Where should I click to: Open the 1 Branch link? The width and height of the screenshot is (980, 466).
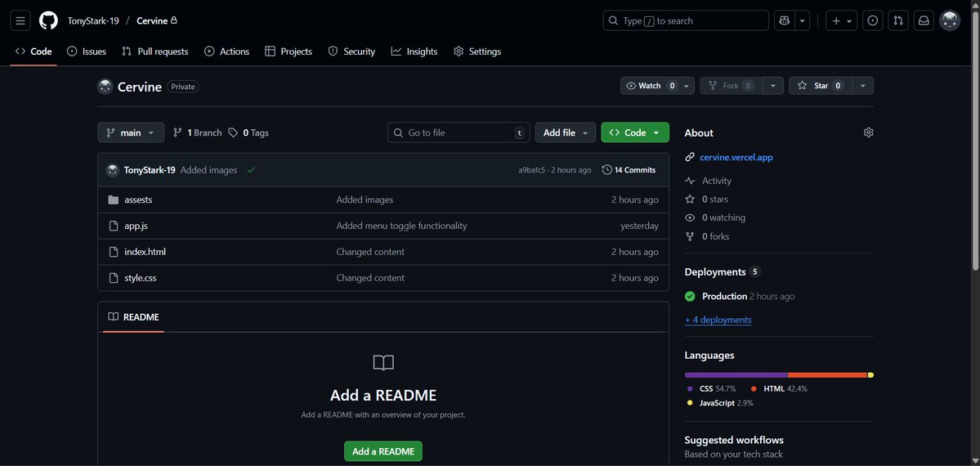click(x=198, y=132)
